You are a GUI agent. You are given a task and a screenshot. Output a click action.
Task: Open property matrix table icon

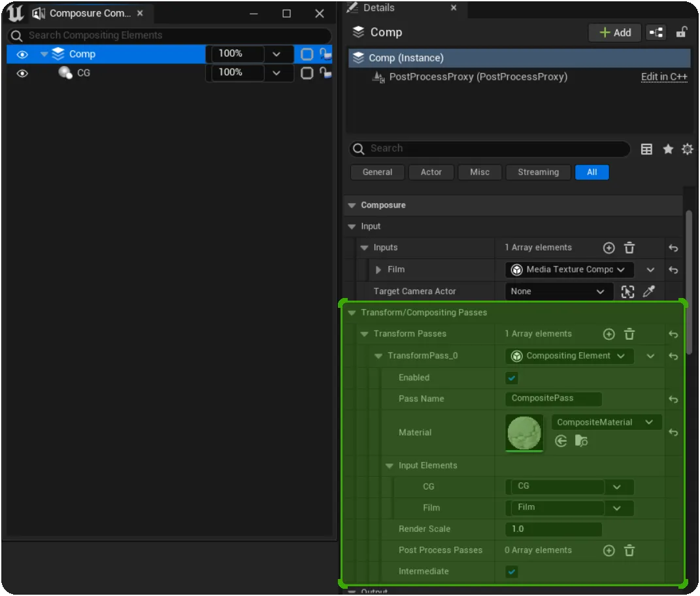point(646,149)
